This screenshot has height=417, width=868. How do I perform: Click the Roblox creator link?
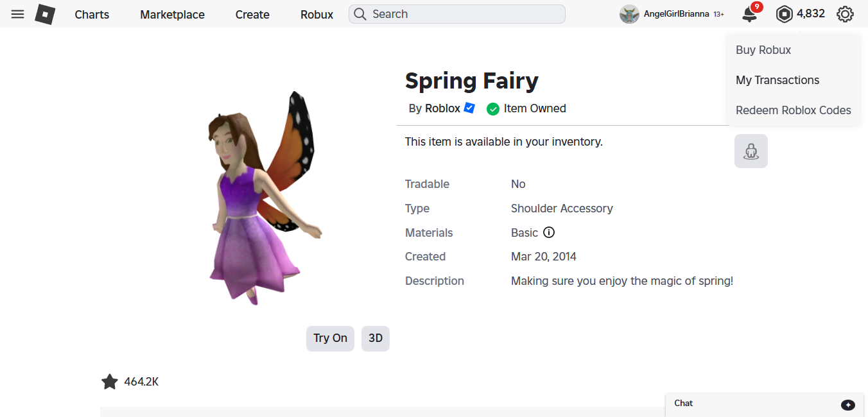click(442, 108)
